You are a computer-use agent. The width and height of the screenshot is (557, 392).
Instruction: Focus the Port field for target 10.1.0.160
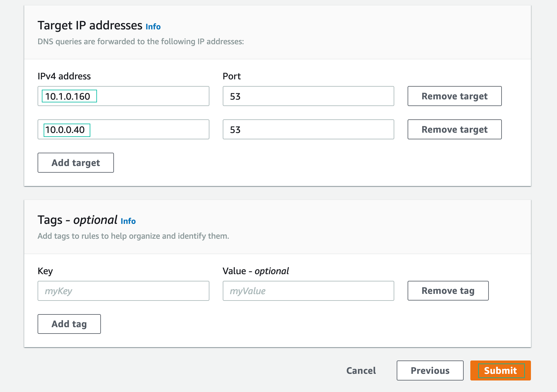308,96
